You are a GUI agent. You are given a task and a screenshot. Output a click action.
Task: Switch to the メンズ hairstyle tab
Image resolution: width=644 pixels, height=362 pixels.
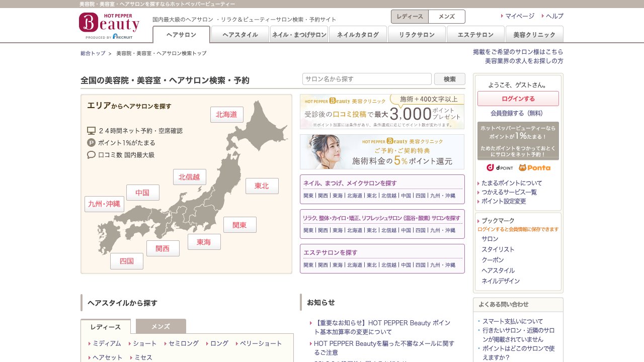pyautogui.click(x=160, y=326)
